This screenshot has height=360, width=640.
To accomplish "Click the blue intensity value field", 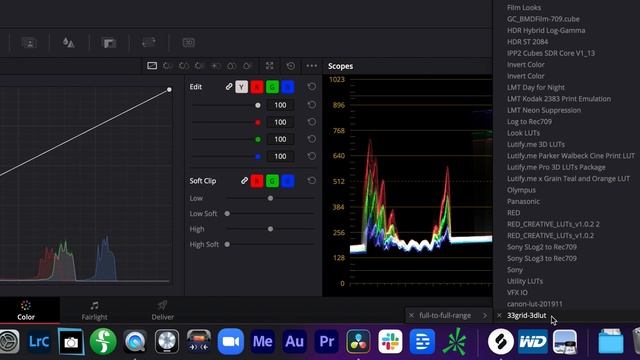I will (280, 156).
